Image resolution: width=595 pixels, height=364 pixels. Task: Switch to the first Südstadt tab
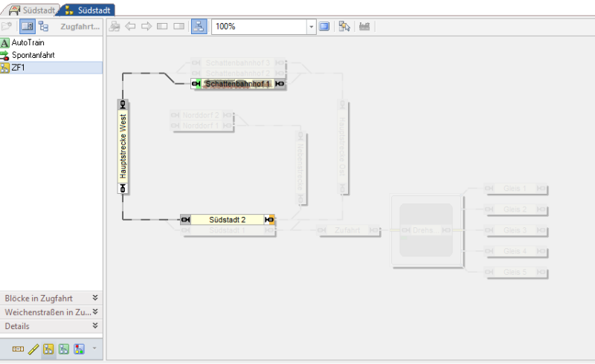[x=31, y=10]
